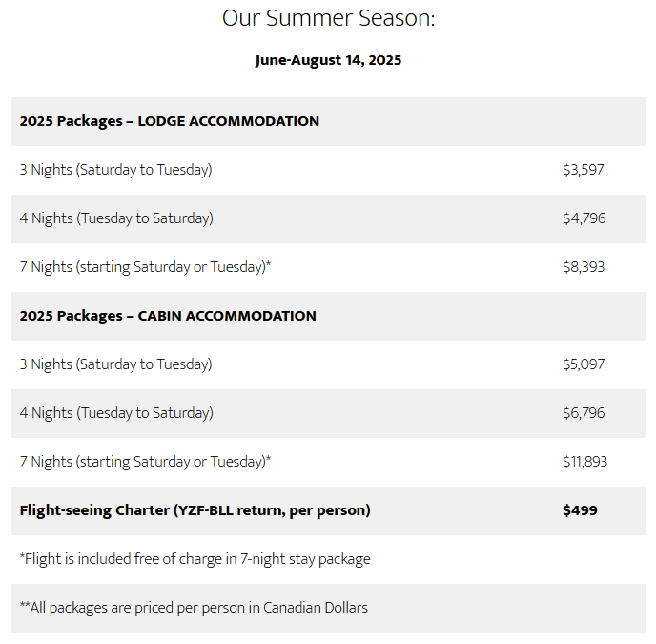
Task: Select the cabin 3 Nights (Saturday to Tuesday) row
Action: click(115, 364)
